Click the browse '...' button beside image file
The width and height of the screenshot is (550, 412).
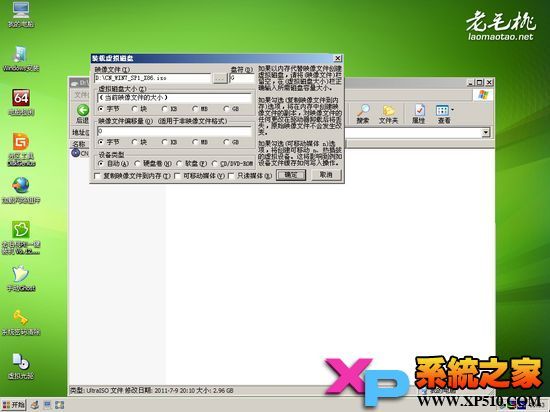(220, 78)
